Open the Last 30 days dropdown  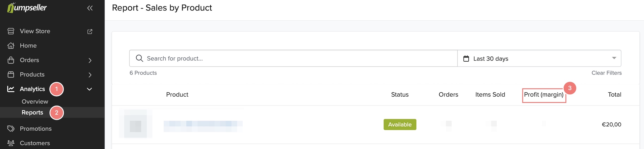(x=539, y=59)
